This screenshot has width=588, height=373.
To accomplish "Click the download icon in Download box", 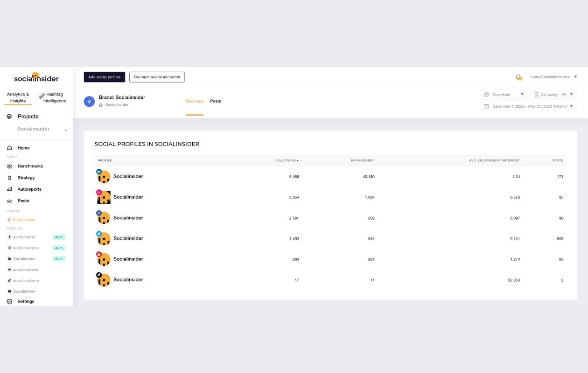I will [486, 94].
